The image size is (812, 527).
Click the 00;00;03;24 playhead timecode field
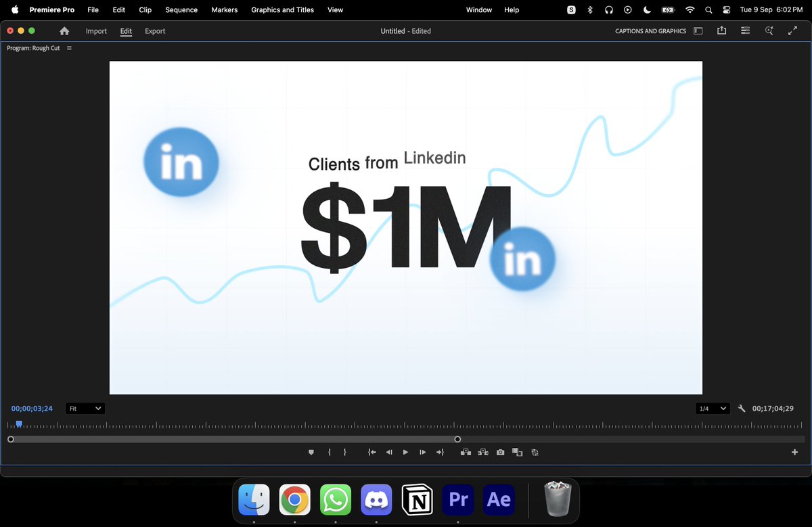[x=32, y=409]
